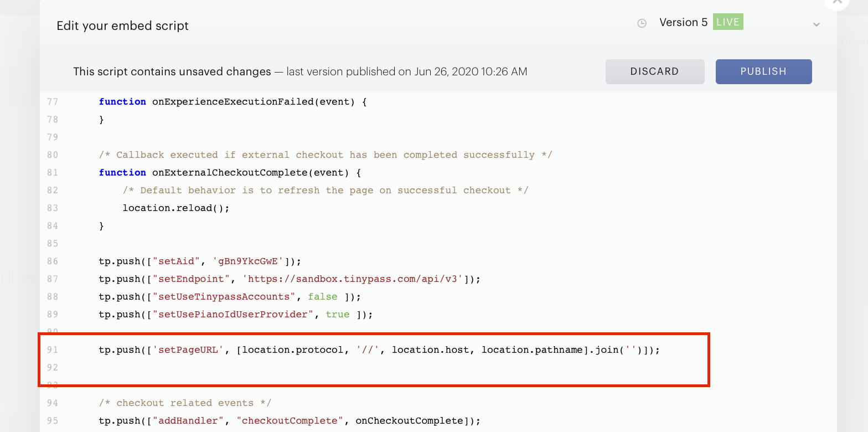Discard the unsaved script changes
This screenshot has width=868, height=432.
click(655, 71)
